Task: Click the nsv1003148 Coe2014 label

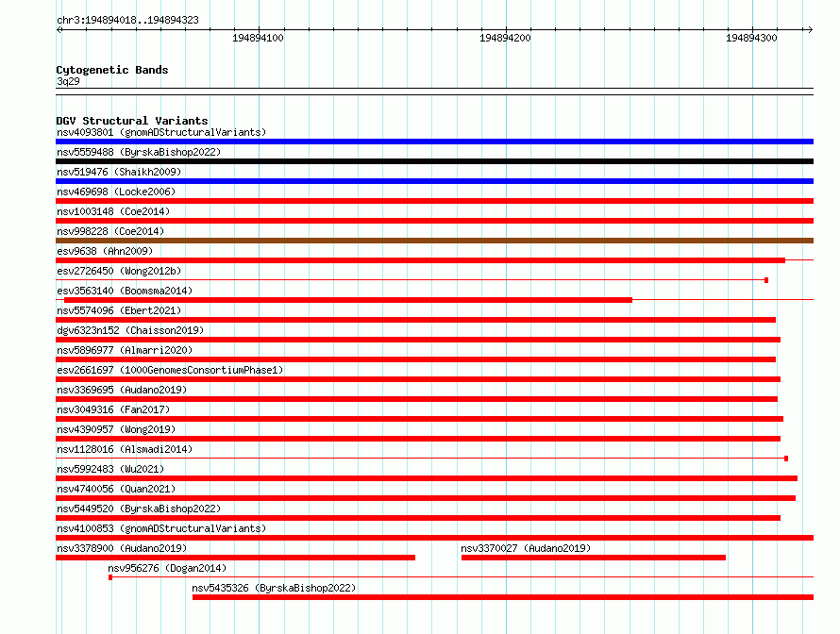Action: coord(113,211)
